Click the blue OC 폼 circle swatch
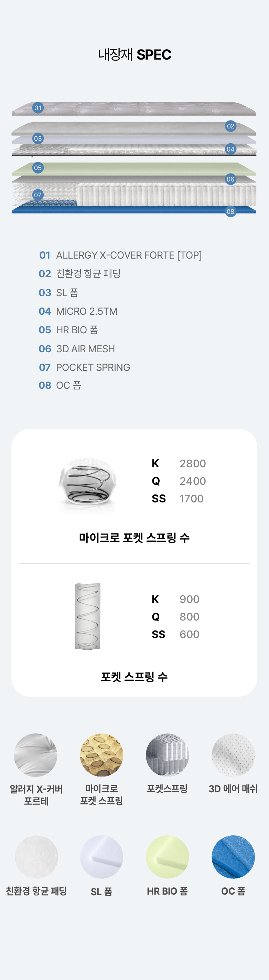The width and height of the screenshot is (269, 980). click(233, 857)
